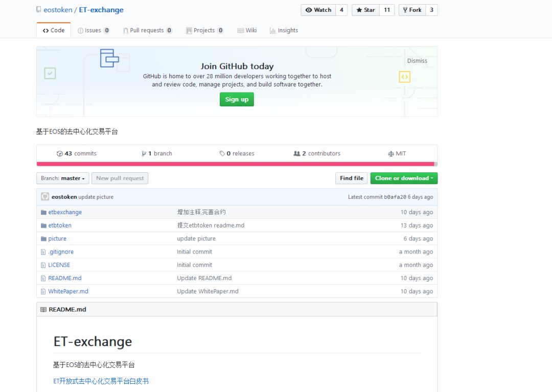
Task: Click the etbtoken folder icon
Action: coord(43,225)
